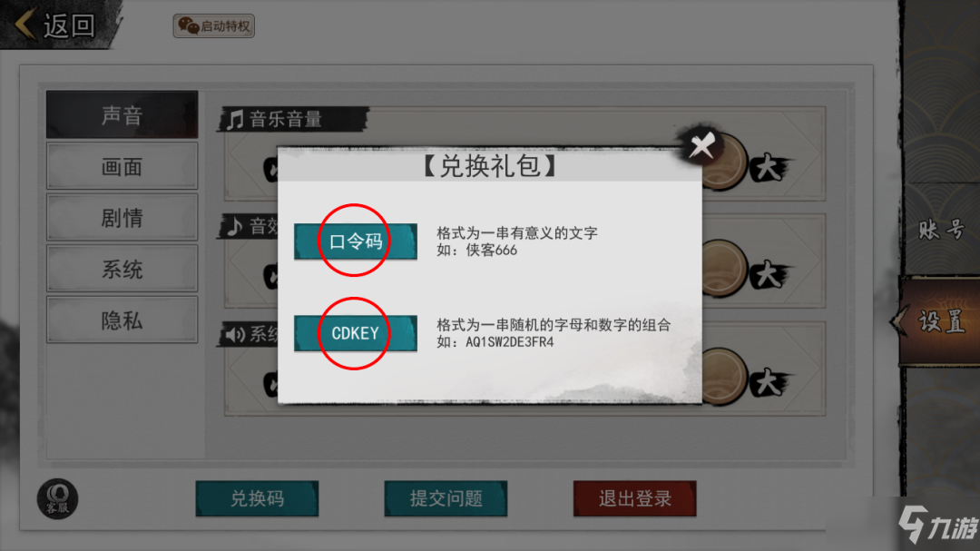Click the 音乐音量 music note icon
The height and width of the screenshot is (551, 980).
click(x=235, y=119)
